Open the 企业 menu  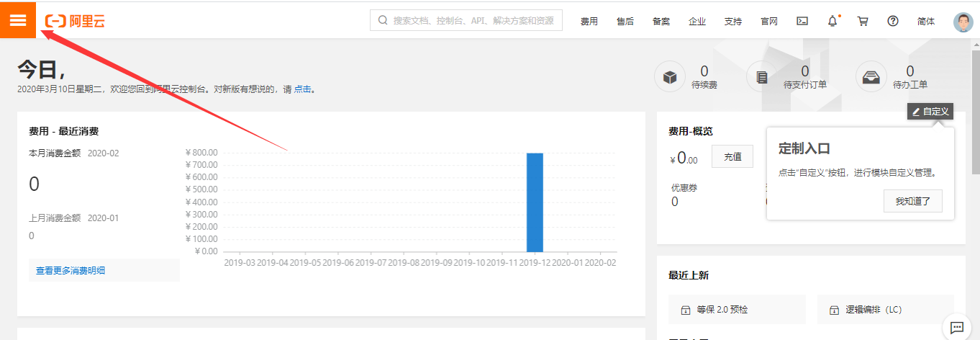(697, 22)
